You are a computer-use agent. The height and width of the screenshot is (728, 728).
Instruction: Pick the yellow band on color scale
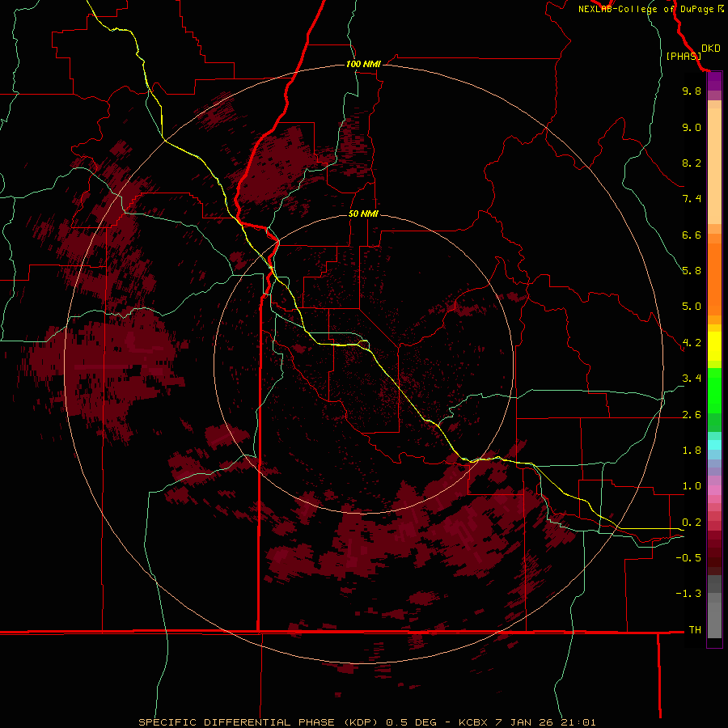pyautogui.click(x=714, y=346)
